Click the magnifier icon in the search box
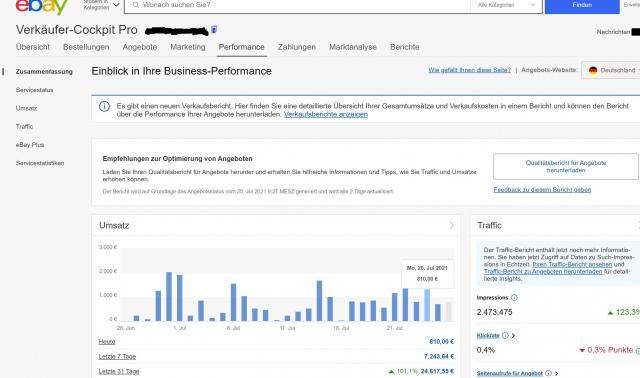 [x=136, y=5]
